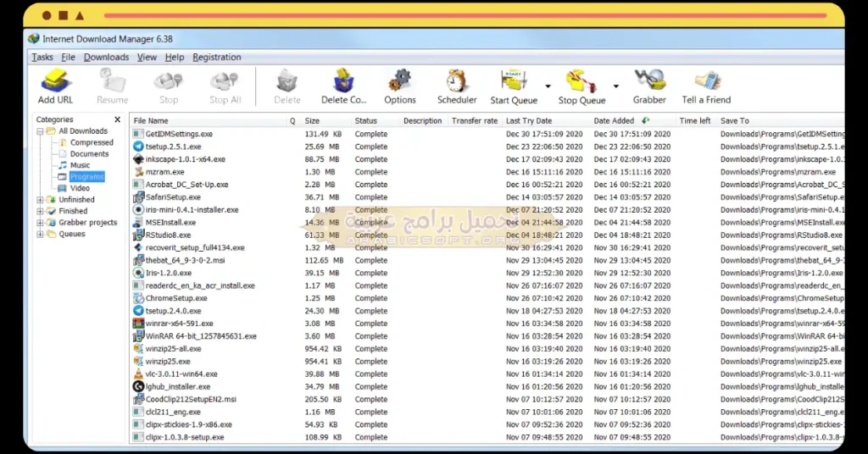This screenshot has height=454, width=868.
Task: Click the VLC cone icon for vlc-3.0.11-win64.exe
Action: pyautogui.click(x=138, y=374)
